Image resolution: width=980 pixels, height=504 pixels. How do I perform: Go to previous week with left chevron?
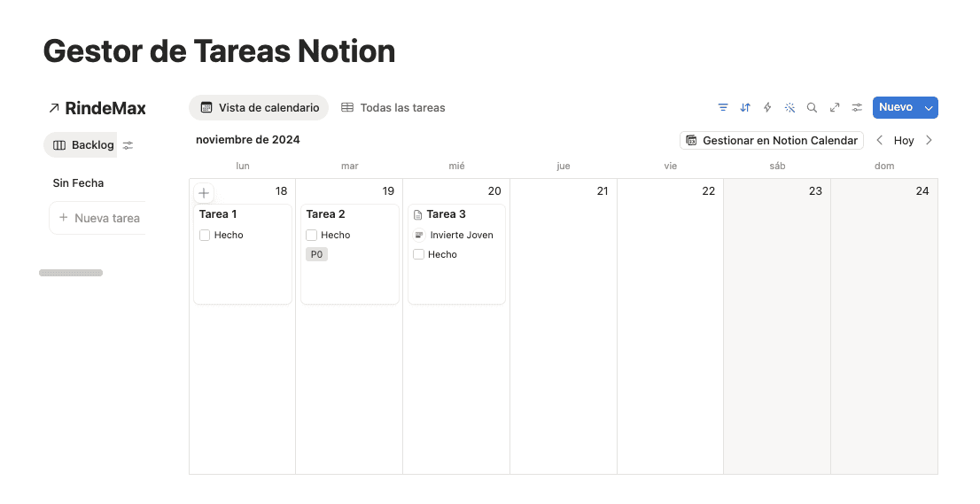[879, 141]
